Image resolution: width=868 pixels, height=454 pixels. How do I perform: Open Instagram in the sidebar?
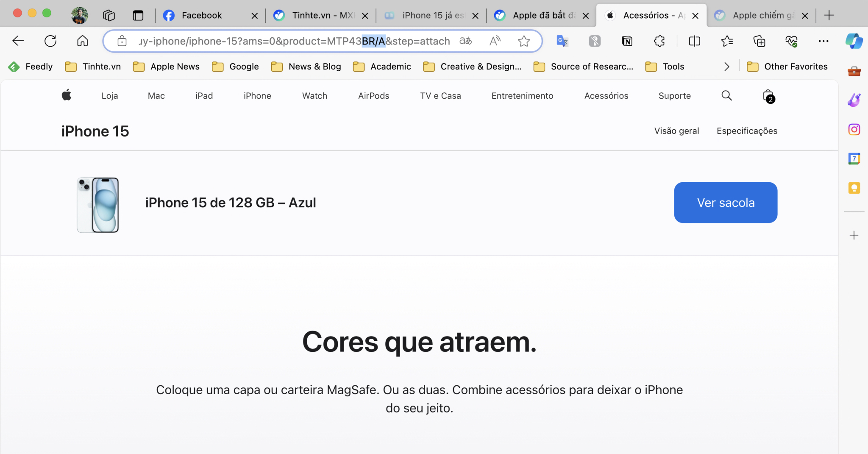tap(854, 129)
